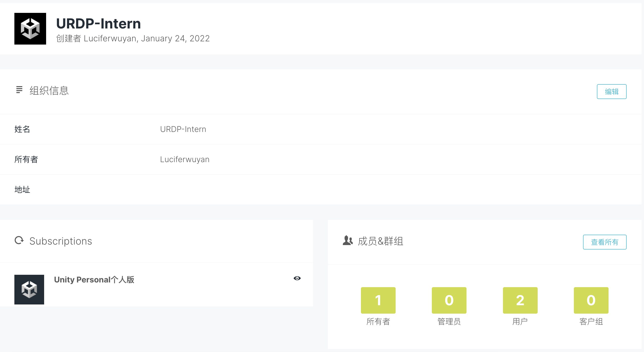
Task: Click the URDP-Intern organization logo
Action: (x=30, y=29)
